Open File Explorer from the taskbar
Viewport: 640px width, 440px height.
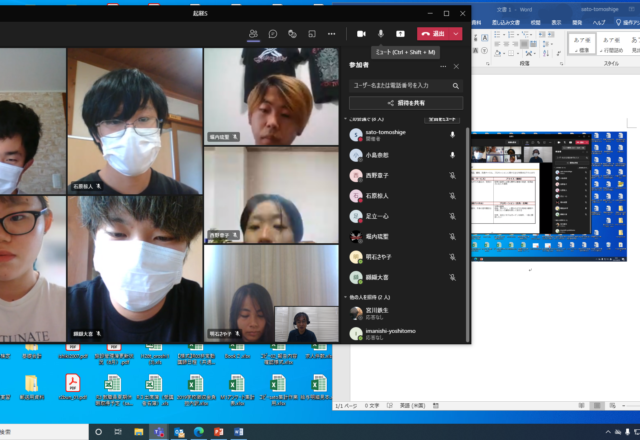[x=138, y=431]
